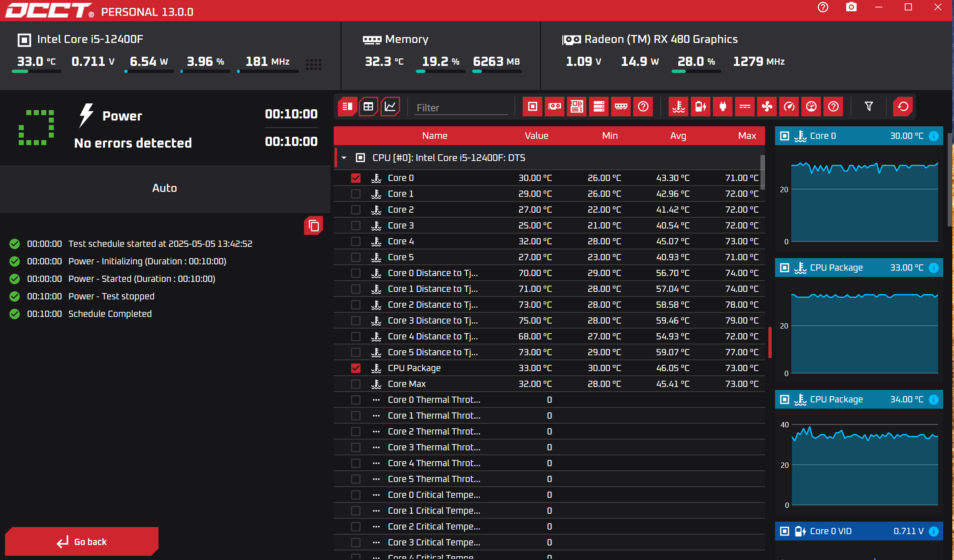The image size is (954, 560).
Task: Toggle the GPU hardware filter icon
Action: [555, 107]
